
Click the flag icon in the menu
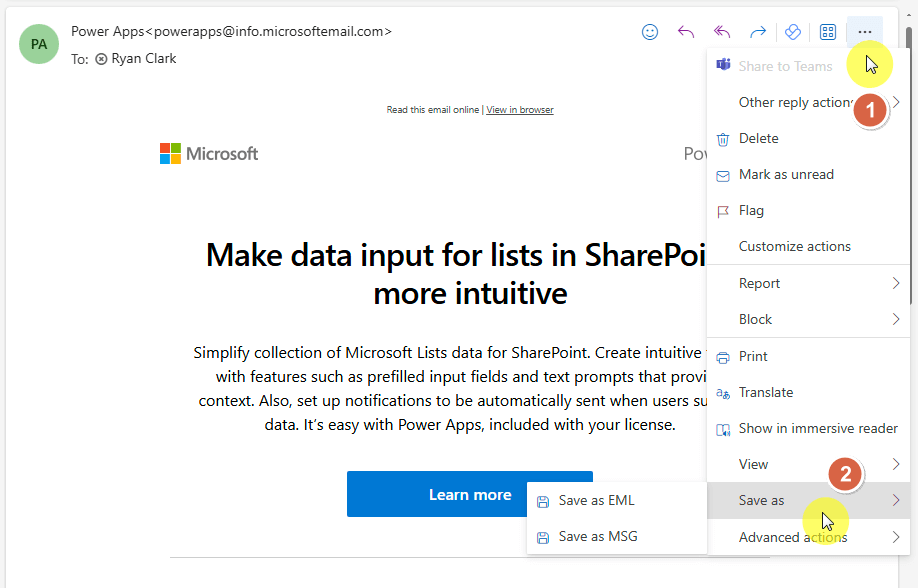(x=723, y=211)
